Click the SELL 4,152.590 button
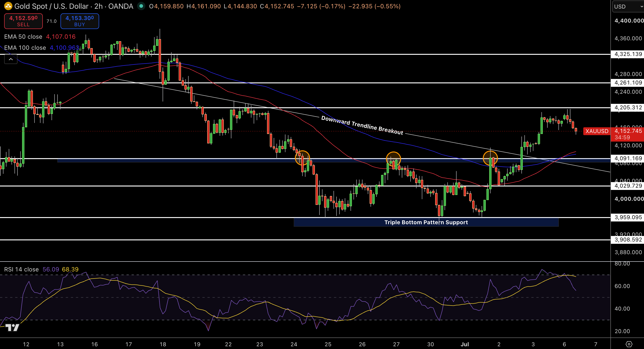644x349 pixels. tap(23, 21)
